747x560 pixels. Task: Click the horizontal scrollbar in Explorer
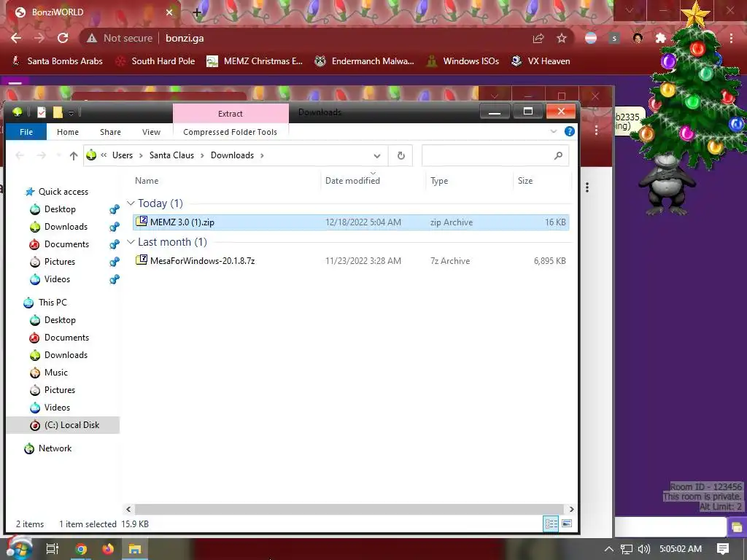coord(349,509)
